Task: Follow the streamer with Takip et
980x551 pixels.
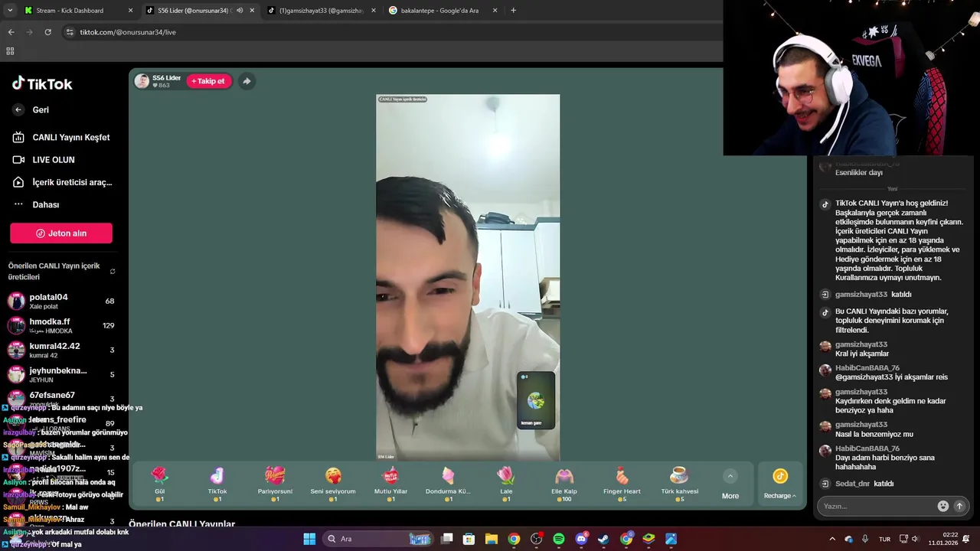Action: pyautogui.click(x=208, y=81)
